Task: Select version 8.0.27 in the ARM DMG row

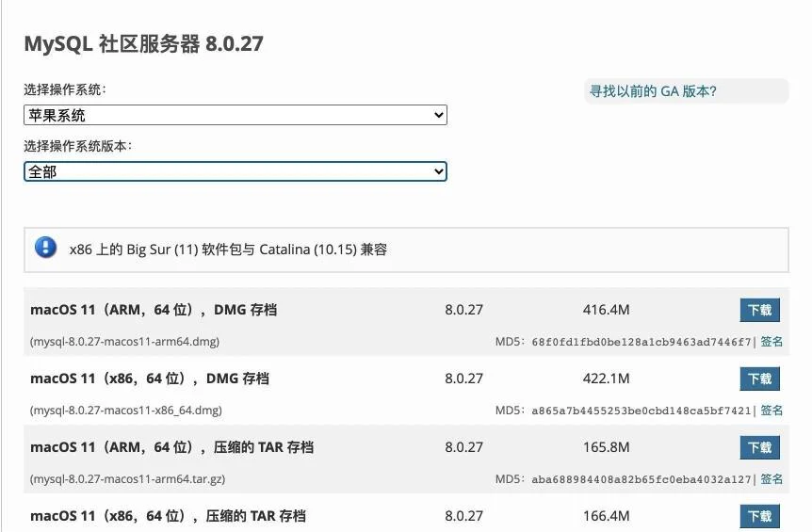Action: click(x=464, y=310)
